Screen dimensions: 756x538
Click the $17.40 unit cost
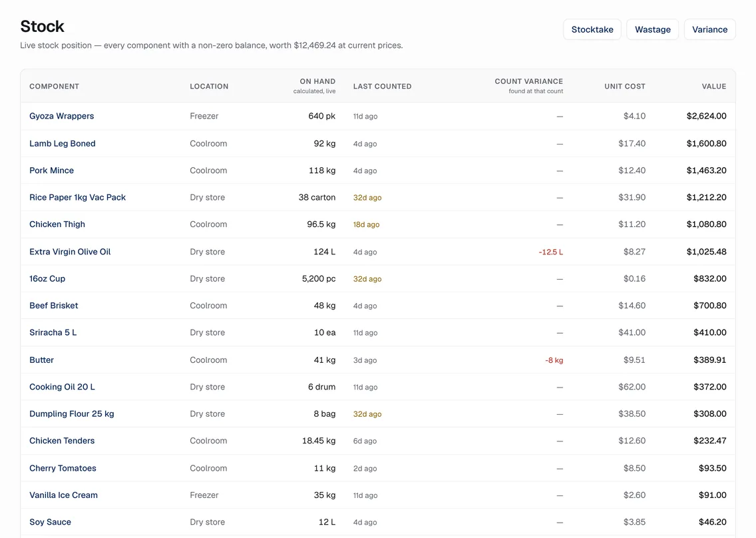(632, 143)
